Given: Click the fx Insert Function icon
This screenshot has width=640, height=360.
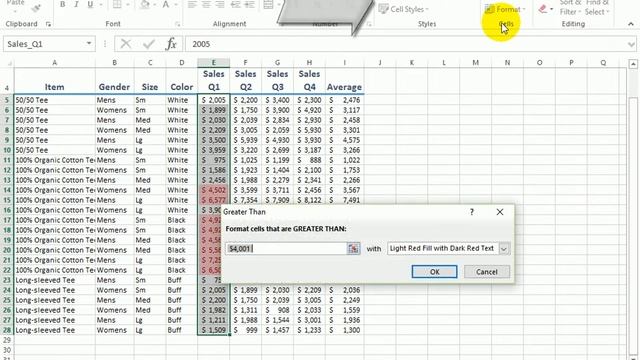Looking at the screenshot, I should pyautogui.click(x=171, y=44).
